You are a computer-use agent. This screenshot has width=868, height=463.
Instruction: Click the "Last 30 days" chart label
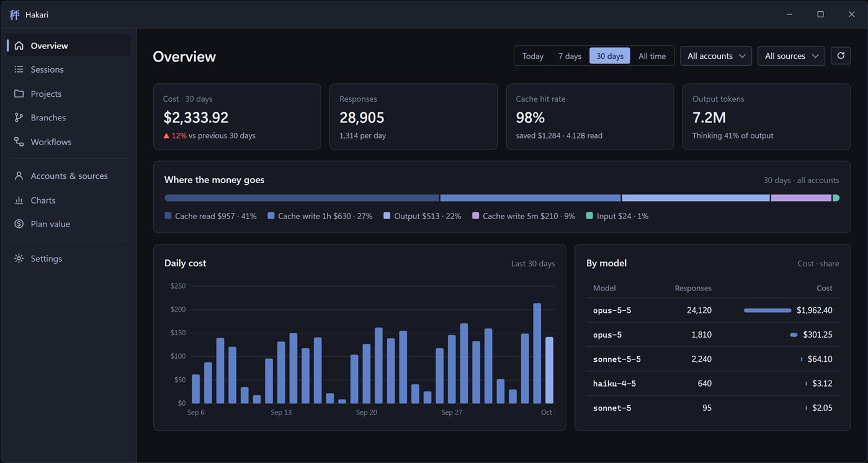tap(533, 264)
